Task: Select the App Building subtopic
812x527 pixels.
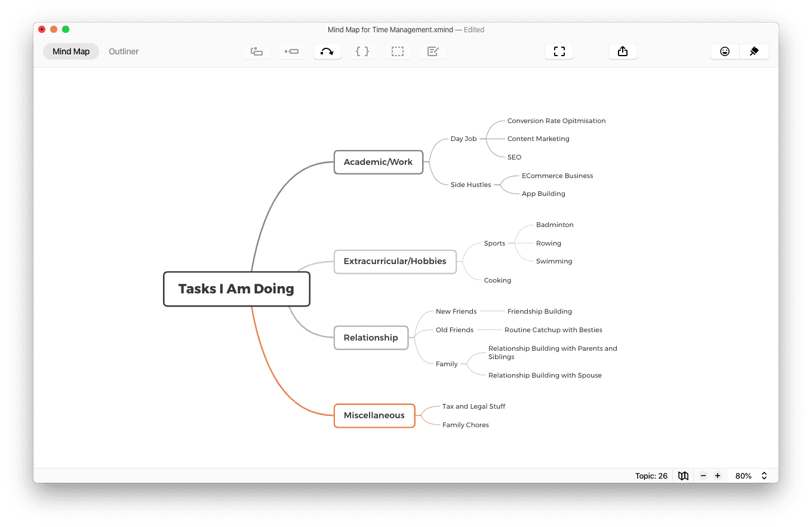Action: [543, 194]
